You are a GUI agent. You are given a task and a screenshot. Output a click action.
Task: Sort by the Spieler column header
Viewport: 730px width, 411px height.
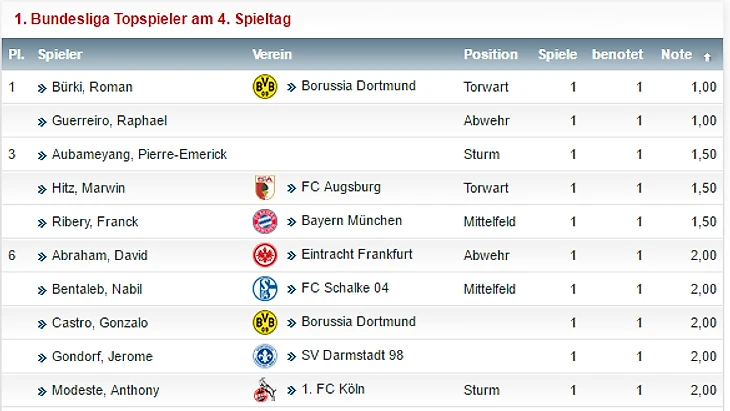pyautogui.click(x=60, y=55)
